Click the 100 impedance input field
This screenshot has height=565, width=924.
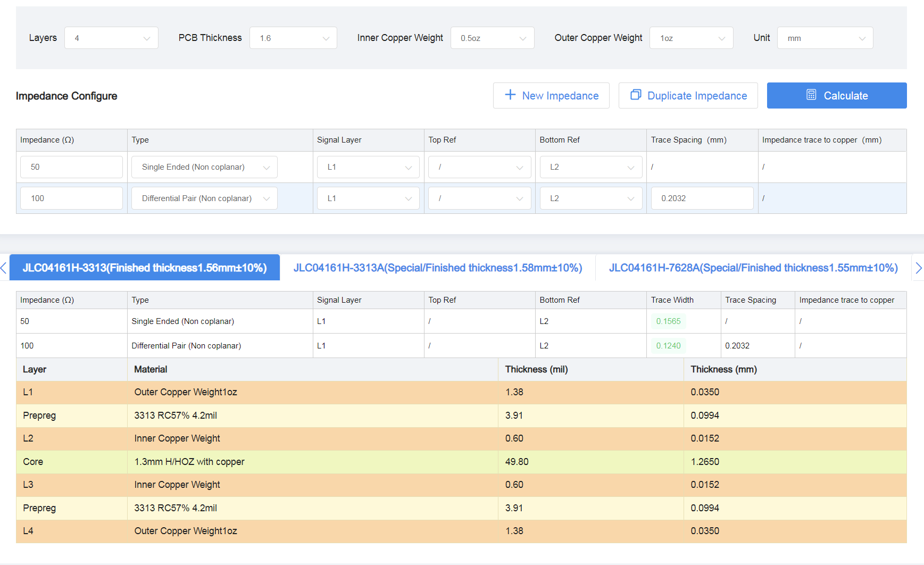71,198
